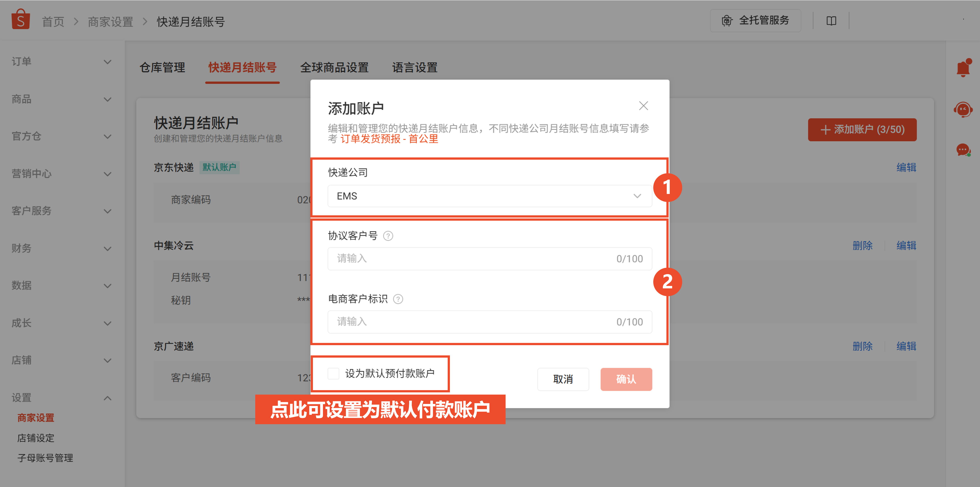Image resolution: width=980 pixels, height=487 pixels.
Task: Expand 官方仓 sidebar menu
Action: [62, 136]
